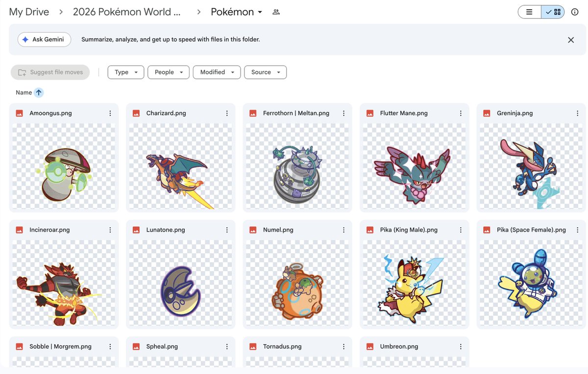Click the image file icon beside Lunatone.png
588x374 pixels.
[x=136, y=230]
